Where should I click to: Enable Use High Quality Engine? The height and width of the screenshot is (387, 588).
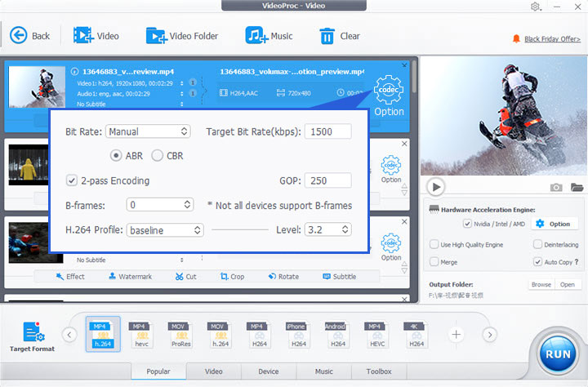434,244
